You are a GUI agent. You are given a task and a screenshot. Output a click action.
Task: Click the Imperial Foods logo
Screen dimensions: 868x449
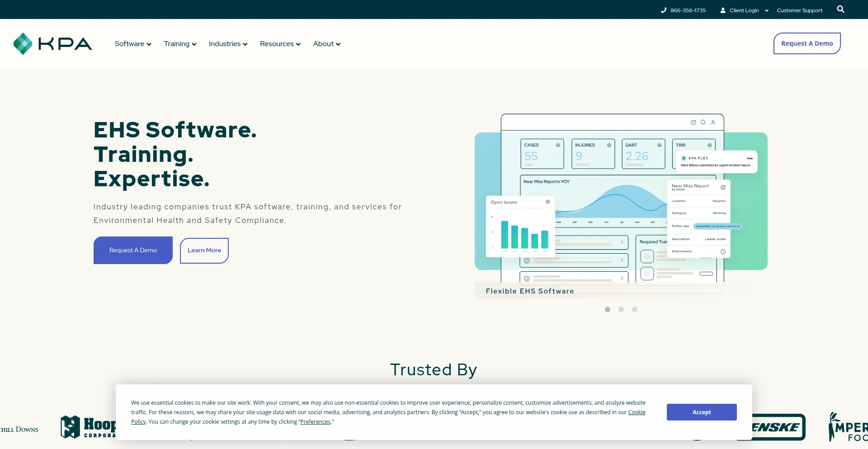pyautogui.click(x=848, y=427)
